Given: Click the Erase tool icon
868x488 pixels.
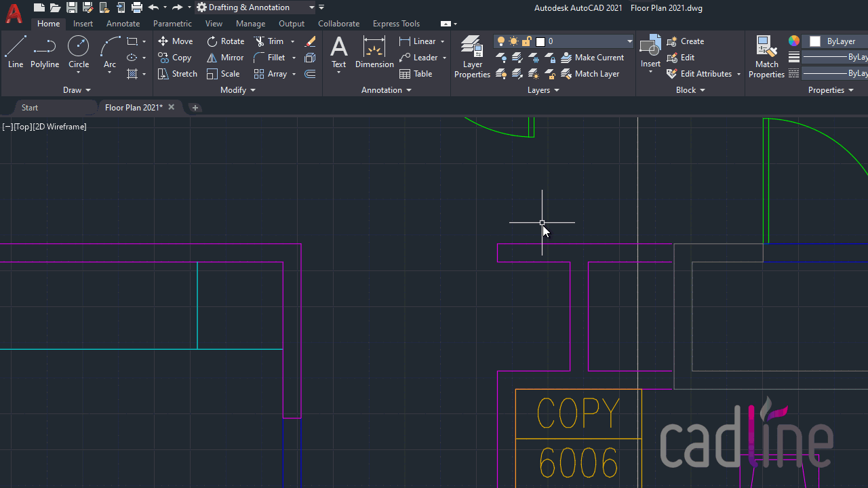Looking at the screenshot, I should click(311, 41).
